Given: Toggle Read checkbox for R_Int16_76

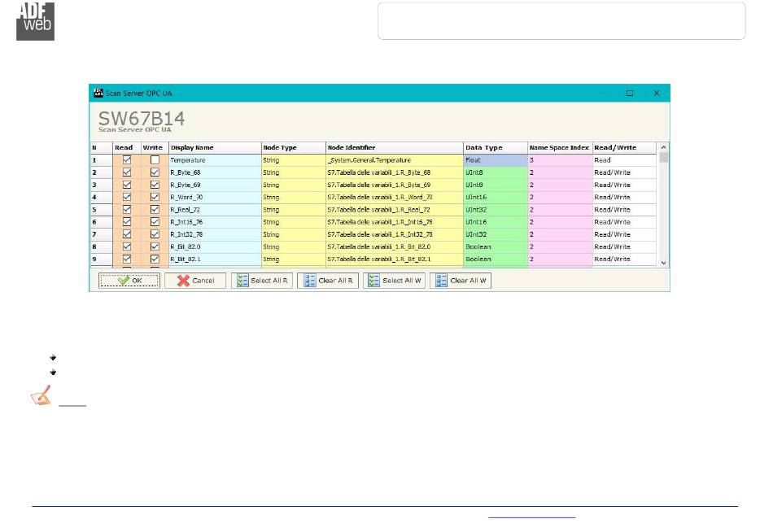Looking at the screenshot, I should tap(127, 222).
